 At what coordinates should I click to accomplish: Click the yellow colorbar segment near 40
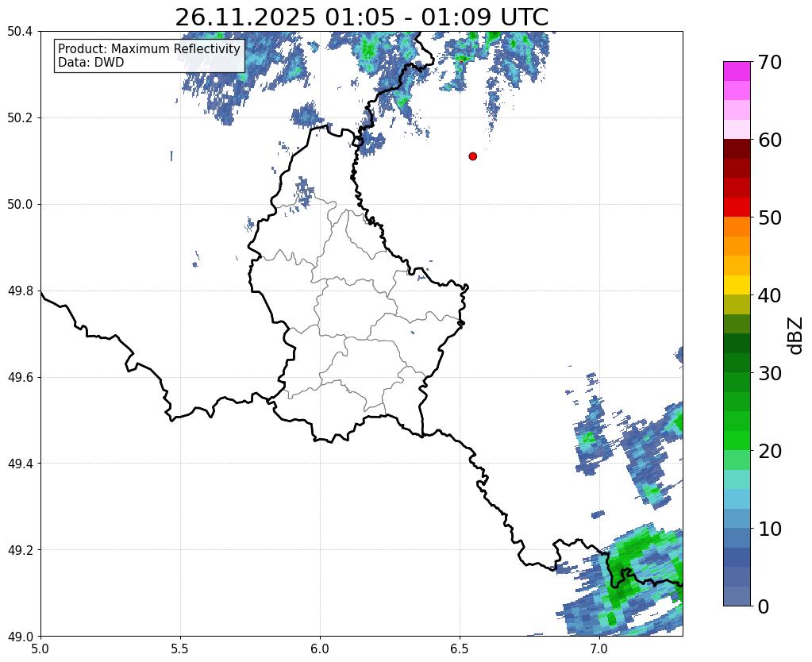tap(737, 285)
